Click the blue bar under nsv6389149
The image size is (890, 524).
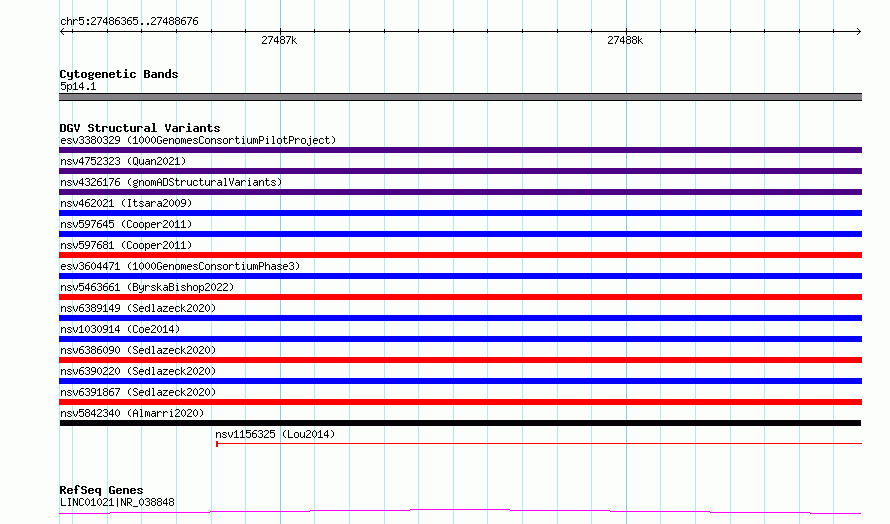[x=460, y=318]
